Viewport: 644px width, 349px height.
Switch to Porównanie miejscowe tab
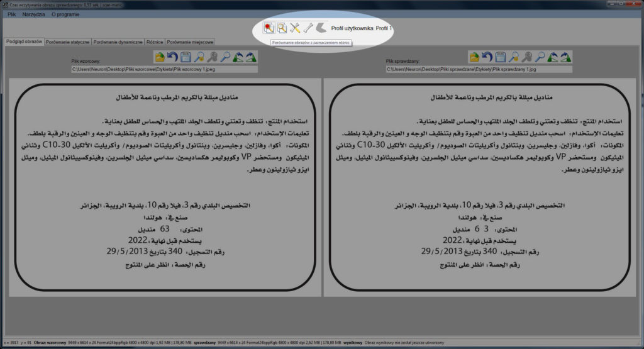[190, 42]
